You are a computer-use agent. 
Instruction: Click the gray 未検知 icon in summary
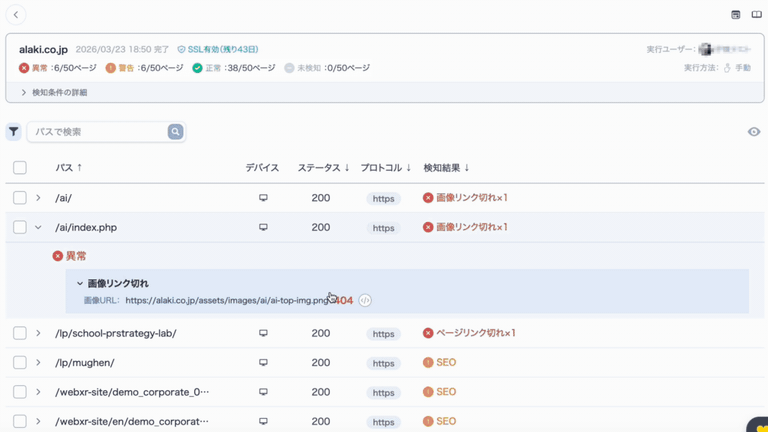pyautogui.click(x=289, y=68)
